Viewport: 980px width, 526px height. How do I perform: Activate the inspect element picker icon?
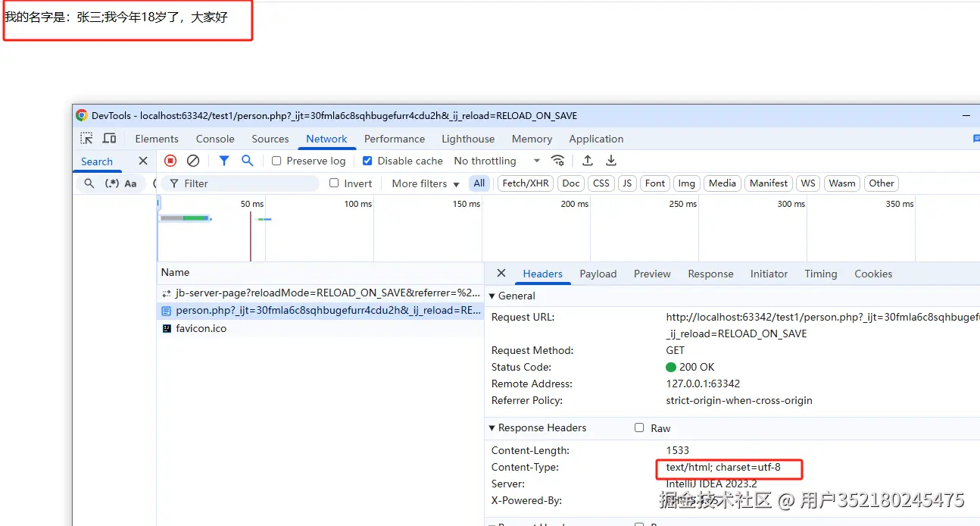pos(87,138)
